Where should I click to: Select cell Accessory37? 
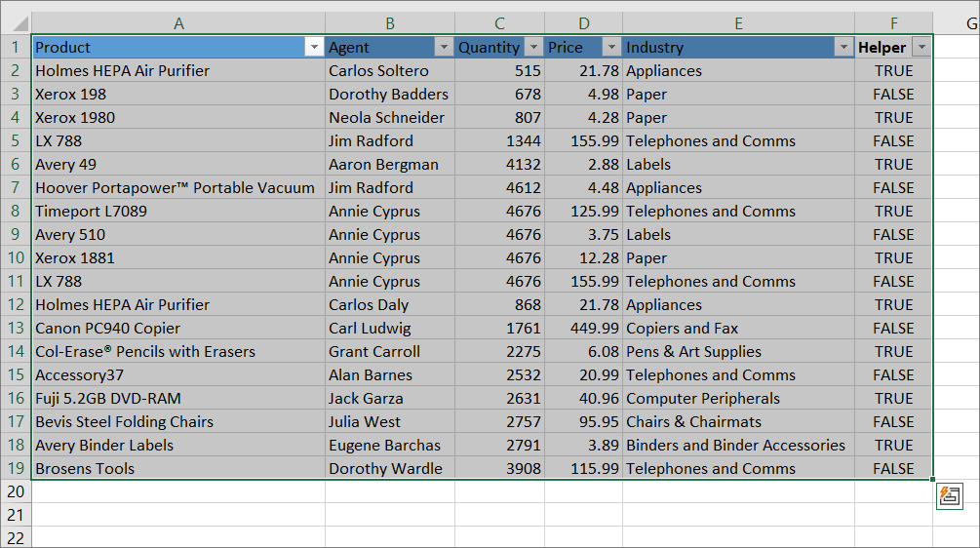click(x=178, y=374)
